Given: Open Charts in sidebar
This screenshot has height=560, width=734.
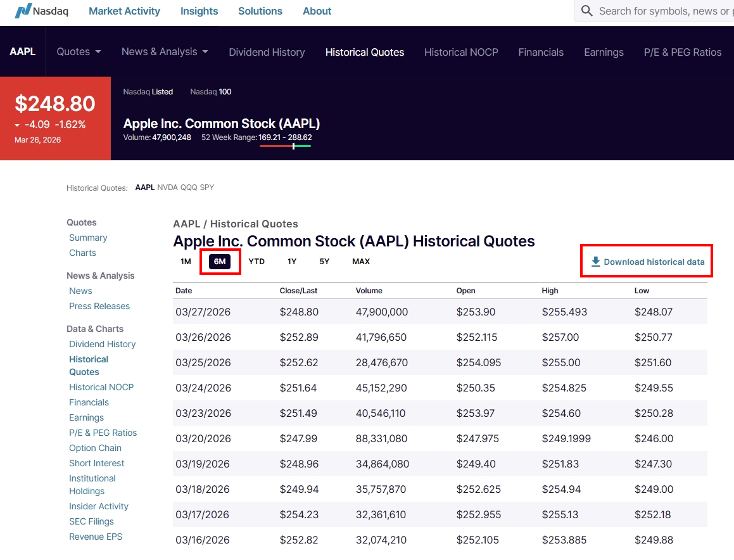Looking at the screenshot, I should (82, 253).
